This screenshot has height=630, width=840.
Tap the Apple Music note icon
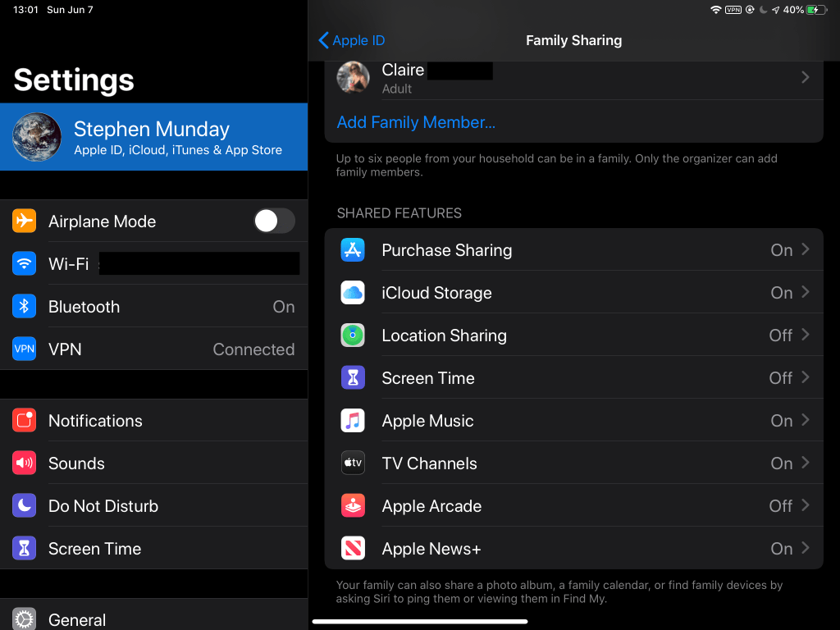(353, 421)
